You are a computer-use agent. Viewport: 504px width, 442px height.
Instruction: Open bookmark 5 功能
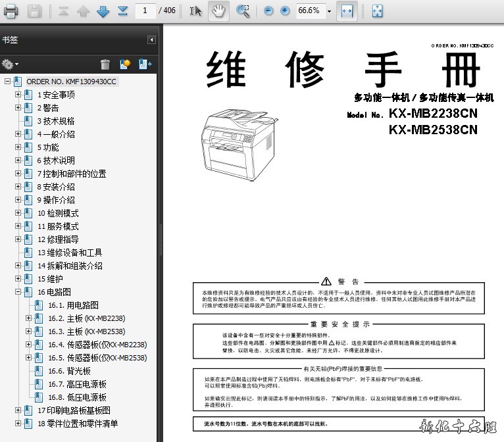[x=48, y=147]
